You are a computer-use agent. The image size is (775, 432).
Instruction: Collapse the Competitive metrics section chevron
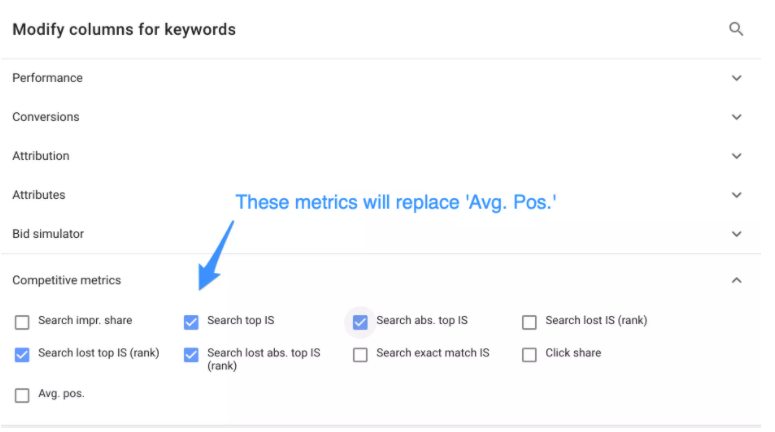pos(737,281)
